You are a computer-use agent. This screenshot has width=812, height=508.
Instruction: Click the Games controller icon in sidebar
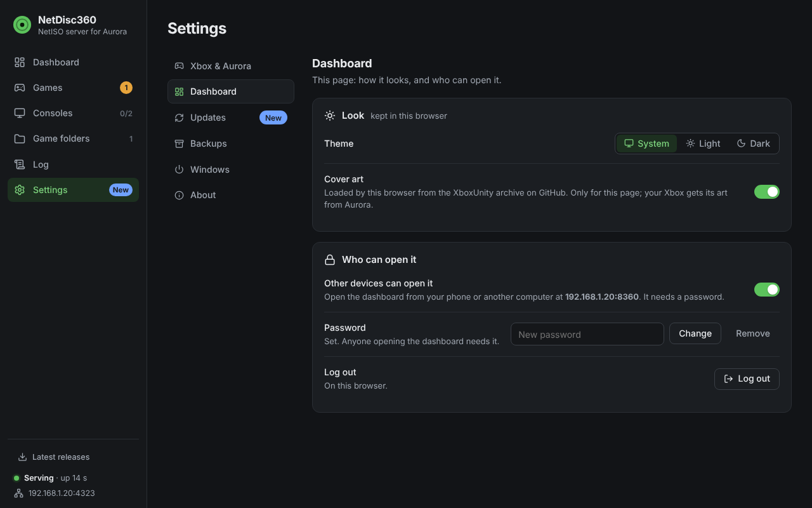coord(20,88)
